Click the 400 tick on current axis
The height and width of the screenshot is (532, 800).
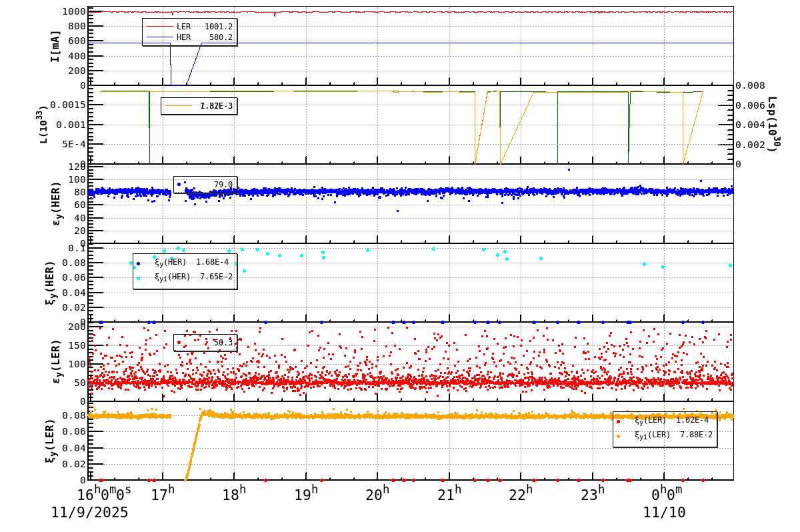click(x=77, y=55)
